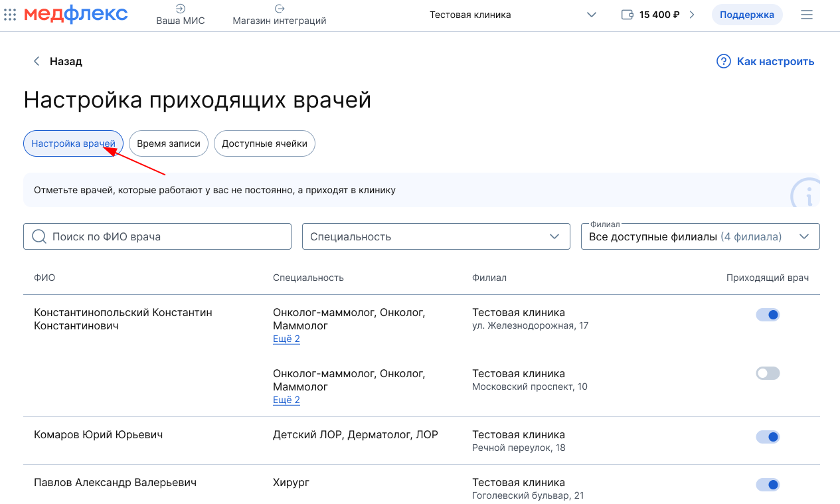Click the МедФлекс logo
This screenshot has height=504, width=840.
[76, 14]
